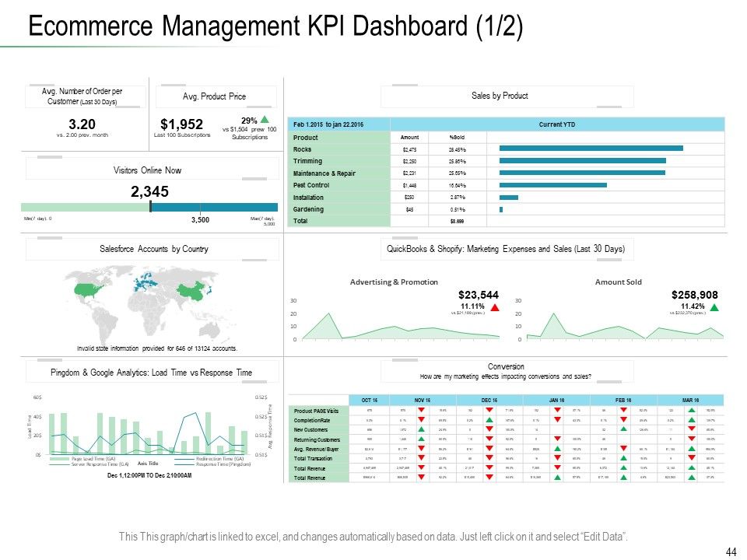This screenshot has width=747, height=560.
Task: Click green up arrow in MAR 16 Product Page Visits
Action: 692,410
